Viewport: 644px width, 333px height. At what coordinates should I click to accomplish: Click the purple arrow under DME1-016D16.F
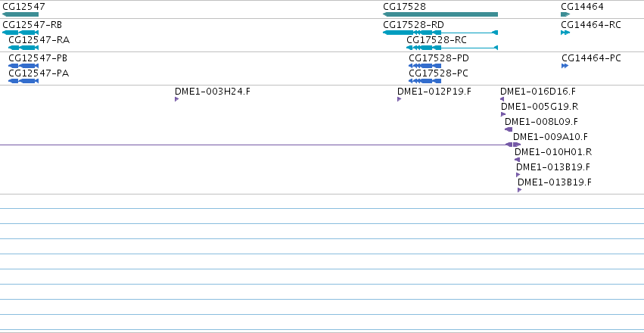point(502,99)
